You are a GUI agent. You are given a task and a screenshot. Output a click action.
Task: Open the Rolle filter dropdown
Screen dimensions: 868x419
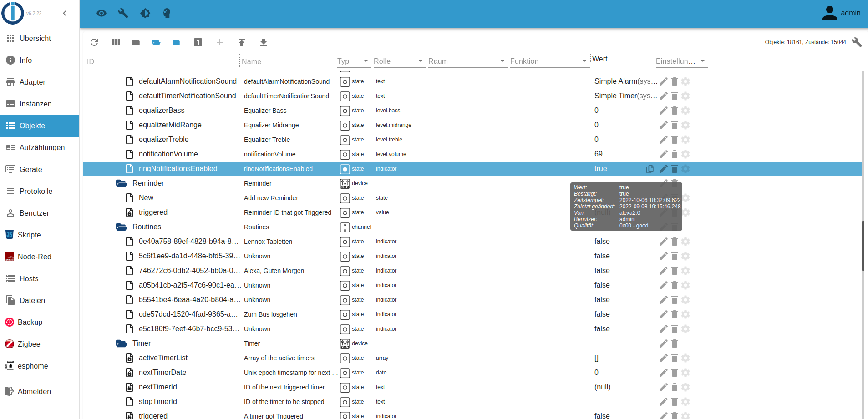pyautogui.click(x=399, y=61)
